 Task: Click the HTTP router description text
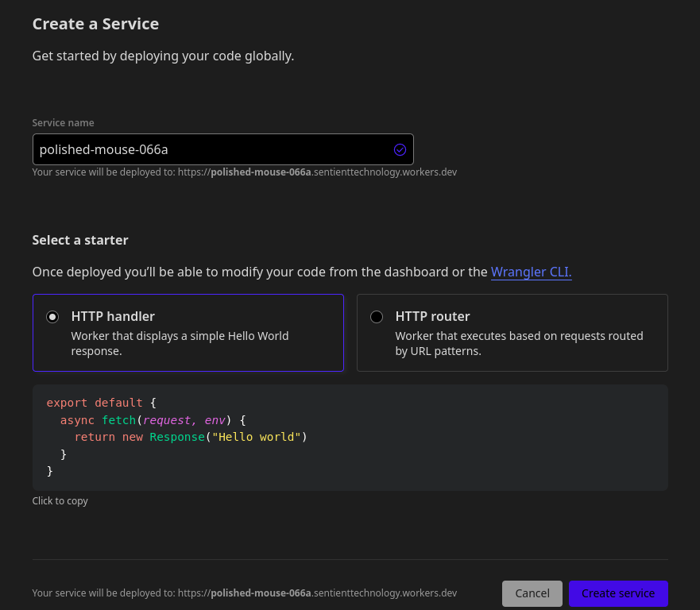pyautogui.click(x=519, y=343)
